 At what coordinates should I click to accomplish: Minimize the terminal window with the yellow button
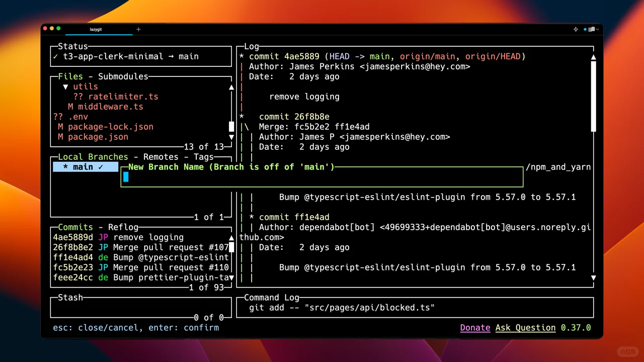52,29
